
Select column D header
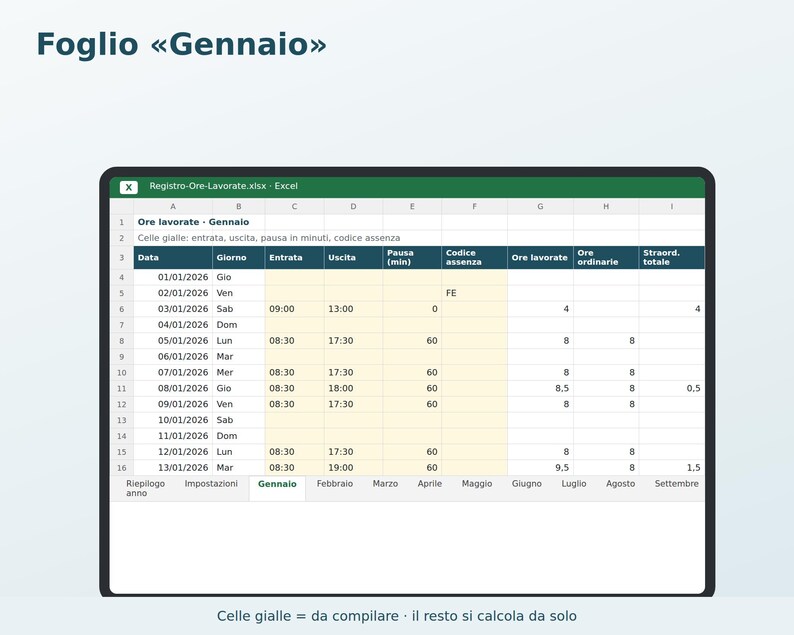pos(353,207)
